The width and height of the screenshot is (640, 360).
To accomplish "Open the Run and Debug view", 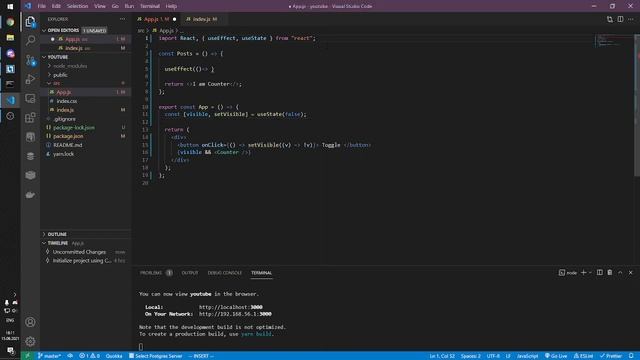I will click(30, 79).
